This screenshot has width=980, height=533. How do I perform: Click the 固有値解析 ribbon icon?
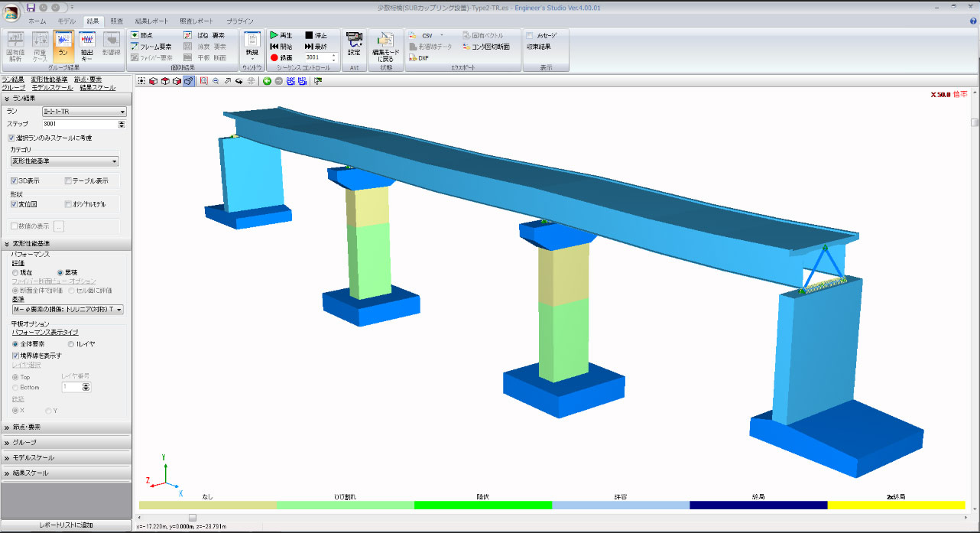tap(15, 46)
